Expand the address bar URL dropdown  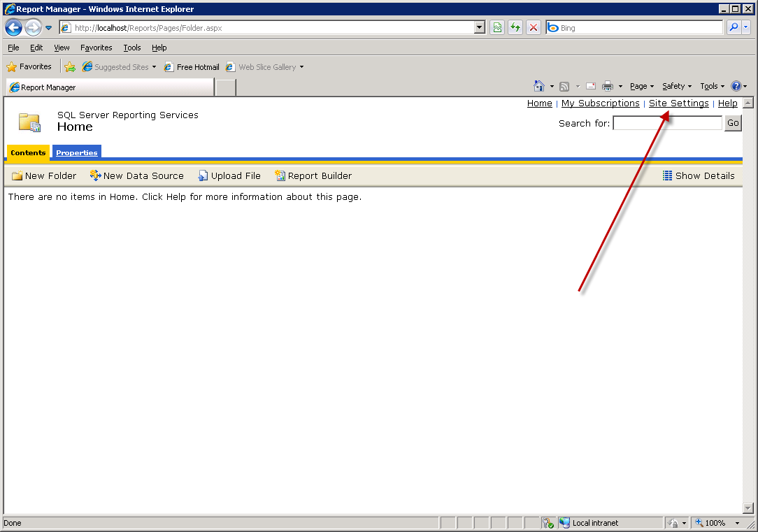(479, 28)
